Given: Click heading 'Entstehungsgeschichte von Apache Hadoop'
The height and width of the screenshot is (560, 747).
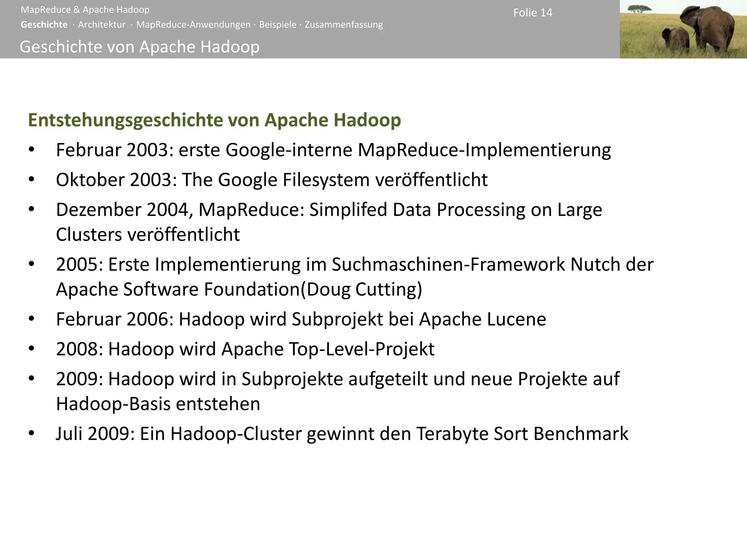Looking at the screenshot, I should [214, 120].
